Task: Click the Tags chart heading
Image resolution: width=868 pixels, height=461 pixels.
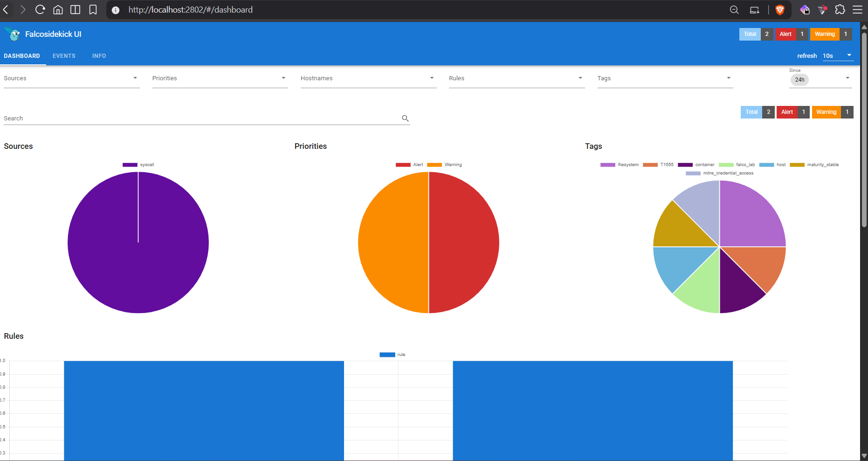Action: tap(593, 146)
